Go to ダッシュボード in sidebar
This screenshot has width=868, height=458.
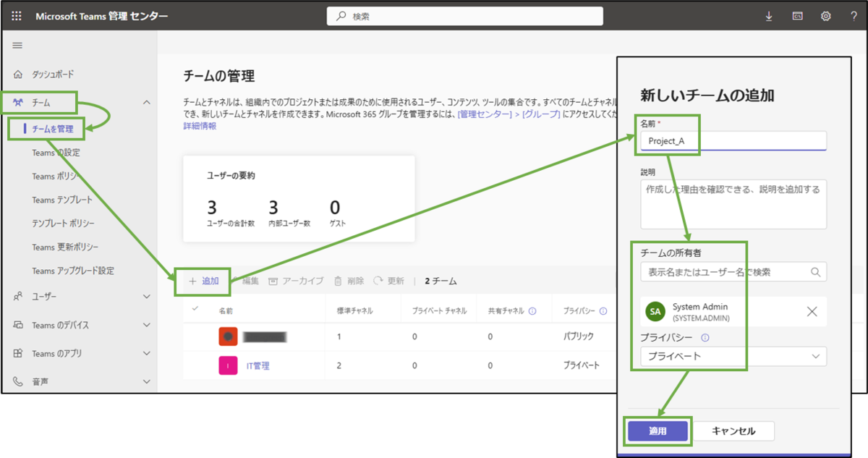pos(53,75)
